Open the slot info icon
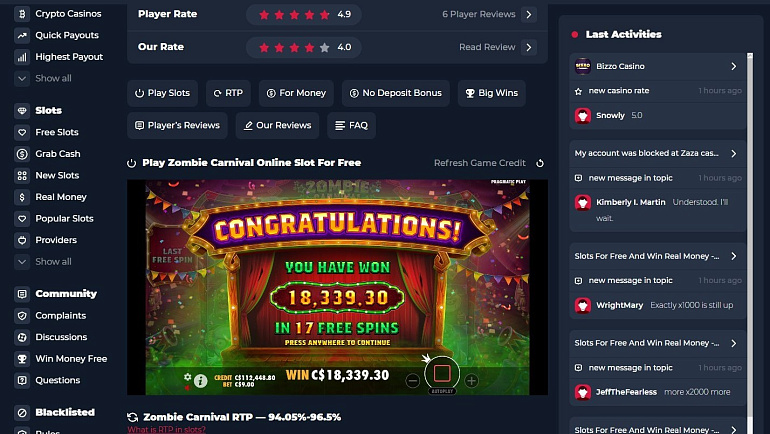 (200, 380)
